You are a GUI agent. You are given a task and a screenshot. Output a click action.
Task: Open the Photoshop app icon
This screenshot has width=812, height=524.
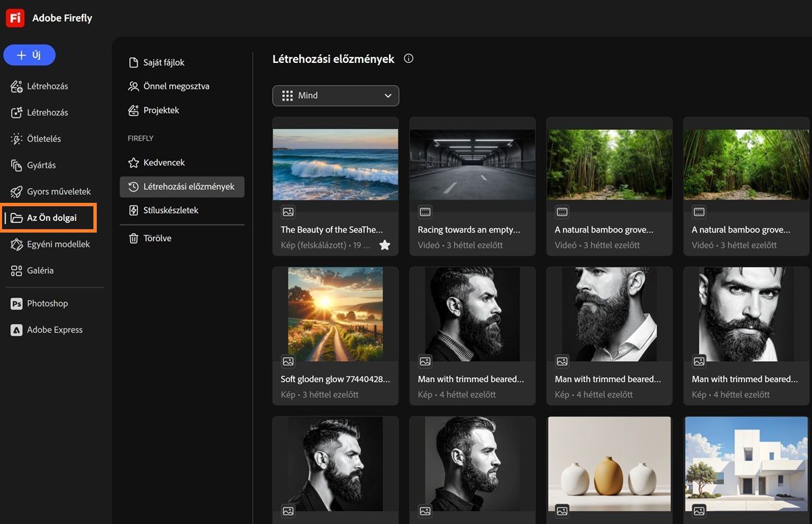(x=17, y=304)
